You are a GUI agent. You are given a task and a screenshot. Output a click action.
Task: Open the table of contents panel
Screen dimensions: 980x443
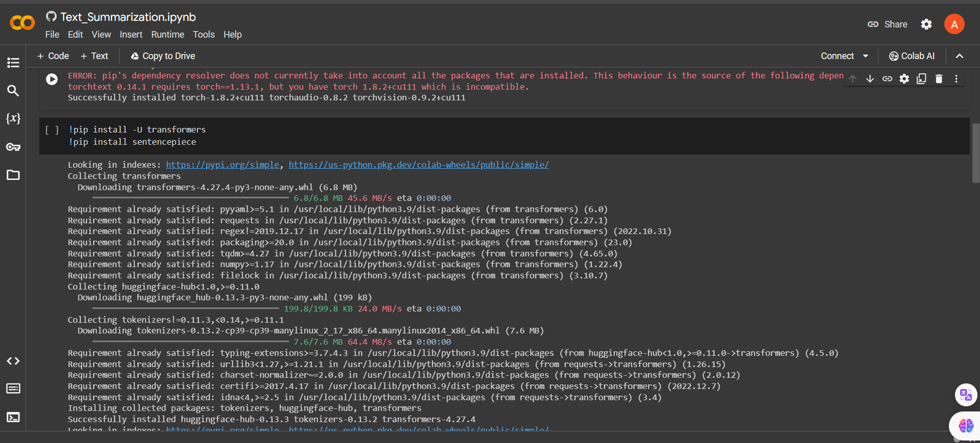(x=13, y=62)
